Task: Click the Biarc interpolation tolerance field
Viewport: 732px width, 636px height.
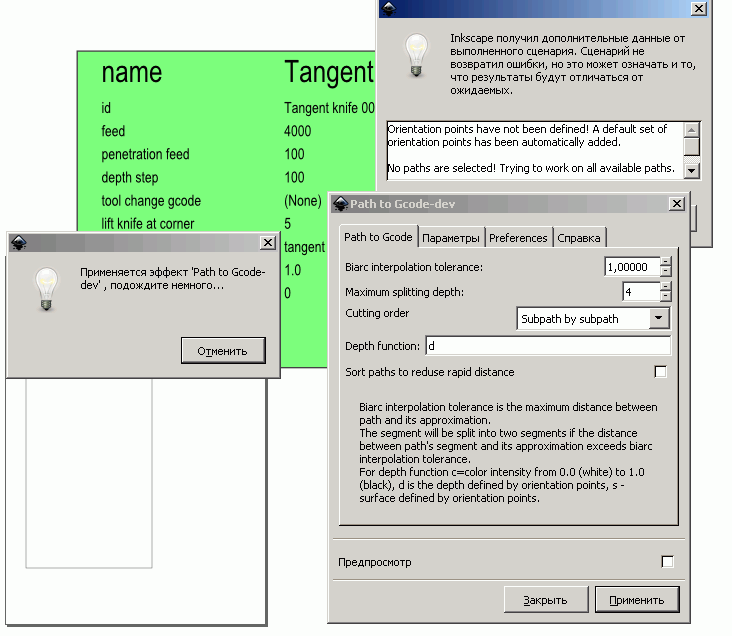Action: pyautogui.click(x=632, y=267)
